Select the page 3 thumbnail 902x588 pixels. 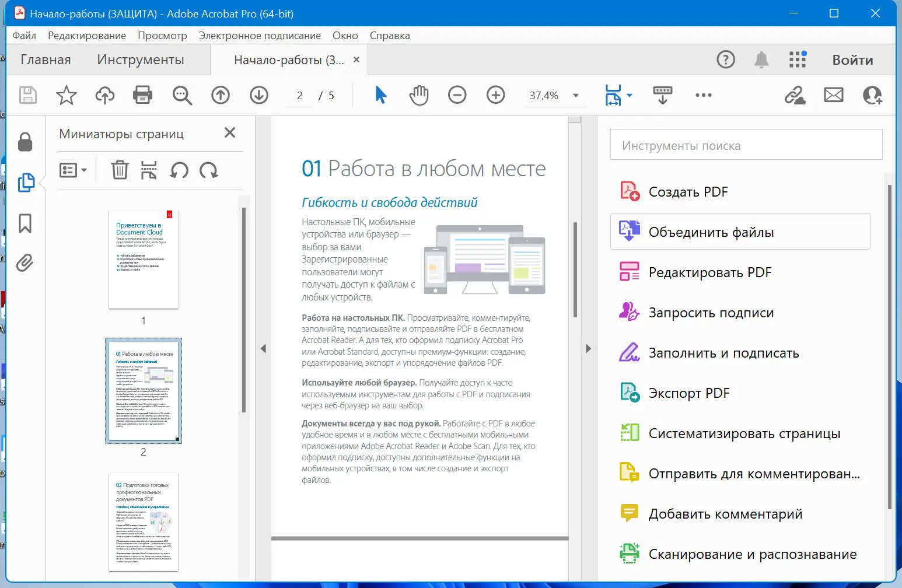144,522
